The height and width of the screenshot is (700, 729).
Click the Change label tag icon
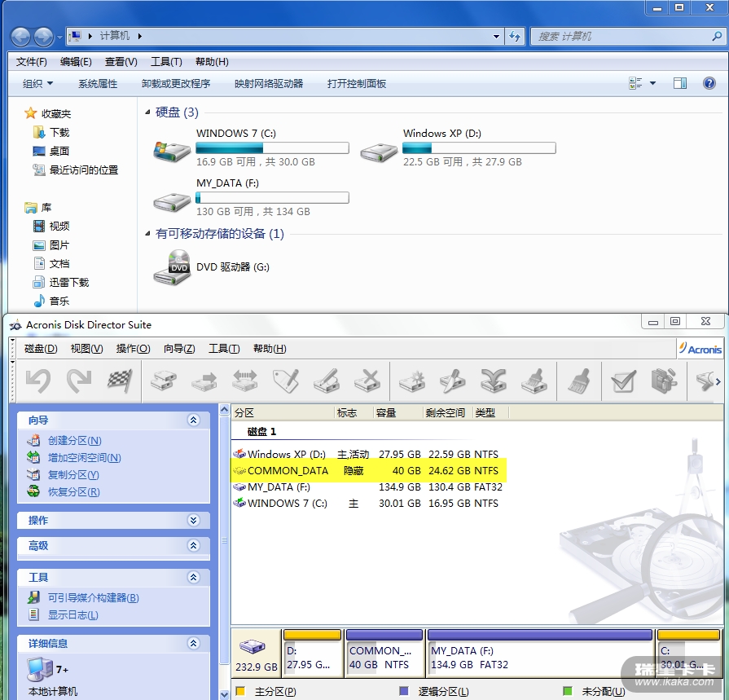pyautogui.click(x=286, y=381)
